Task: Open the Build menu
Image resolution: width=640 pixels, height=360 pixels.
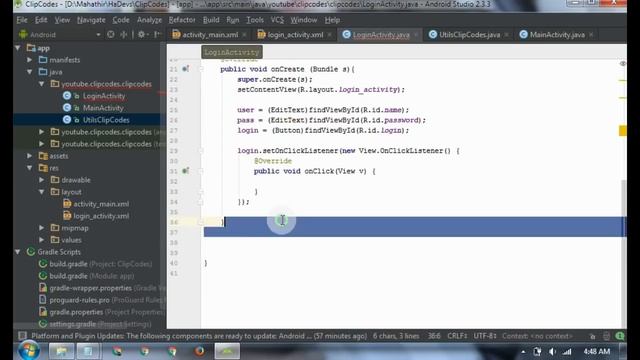Action: 211,20
